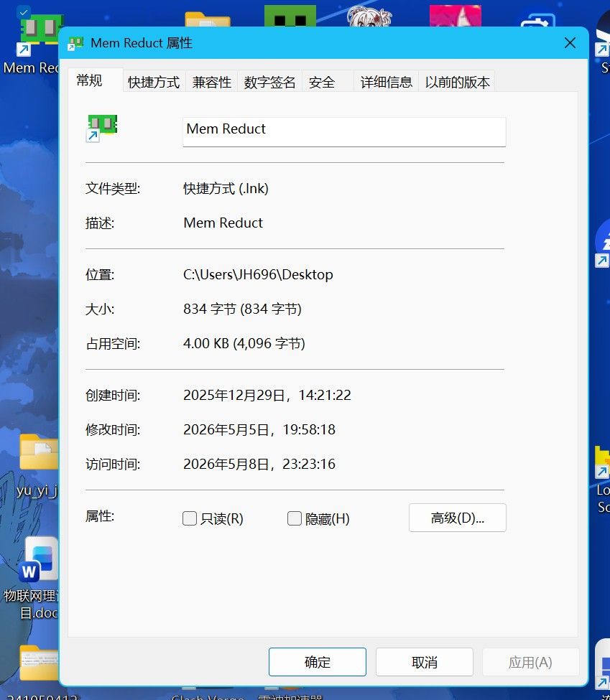Click the Mem Reduct shortcut icon beside the name field
Screen dimensions: 610x700
[101, 128]
